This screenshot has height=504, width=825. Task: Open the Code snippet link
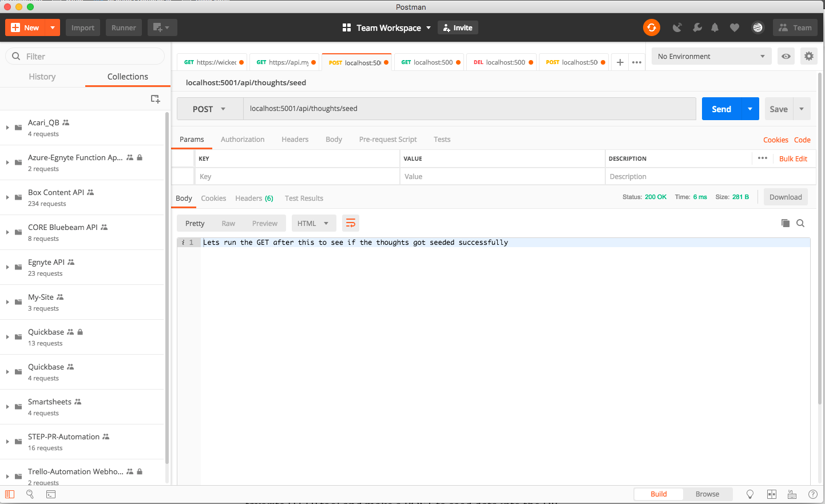[x=802, y=140]
